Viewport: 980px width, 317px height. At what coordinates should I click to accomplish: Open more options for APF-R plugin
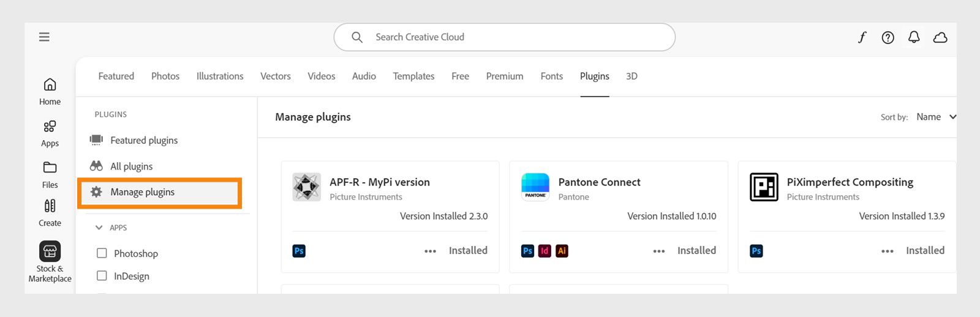(x=430, y=251)
